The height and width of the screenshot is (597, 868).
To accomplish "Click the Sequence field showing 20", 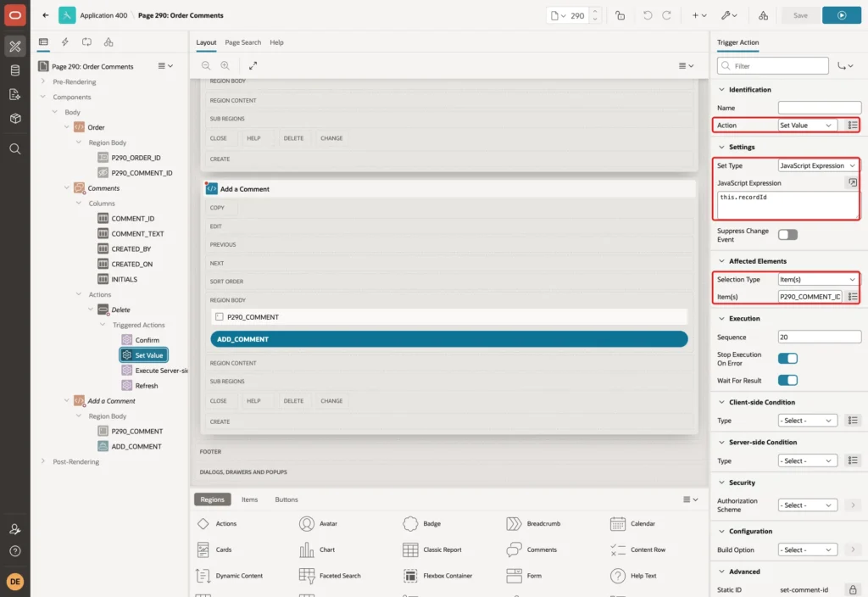I will 820,337.
